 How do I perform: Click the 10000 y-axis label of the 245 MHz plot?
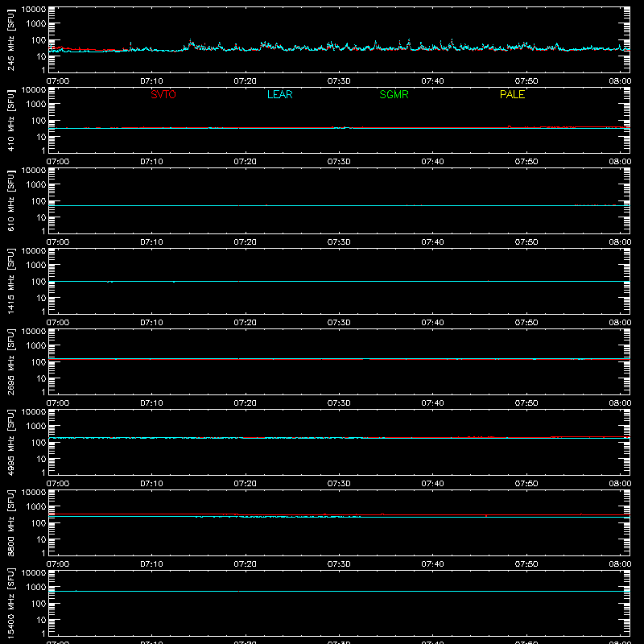click(x=34, y=10)
